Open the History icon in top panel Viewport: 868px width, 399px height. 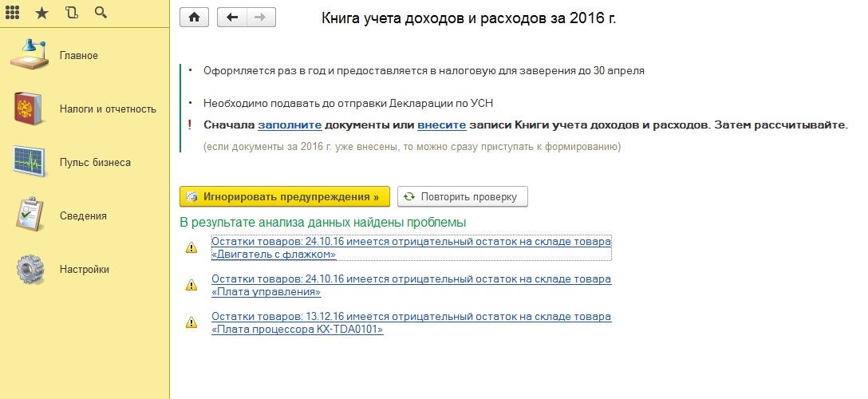point(72,13)
